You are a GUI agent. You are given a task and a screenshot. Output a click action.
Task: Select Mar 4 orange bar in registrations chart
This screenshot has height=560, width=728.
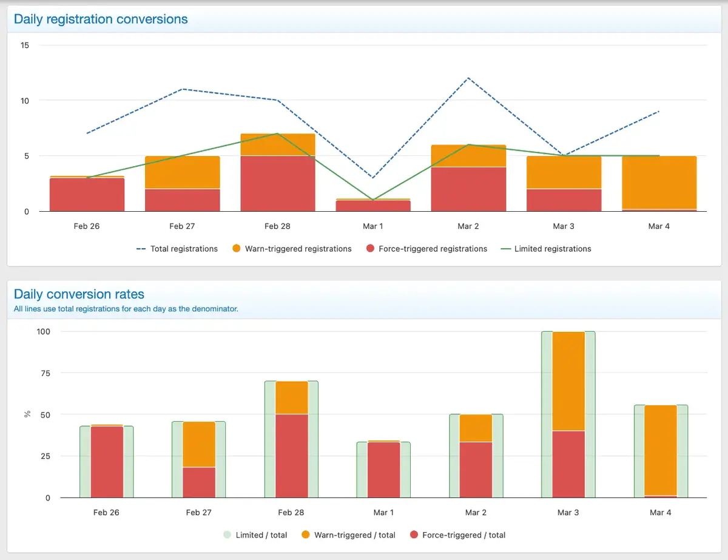click(659, 182)
